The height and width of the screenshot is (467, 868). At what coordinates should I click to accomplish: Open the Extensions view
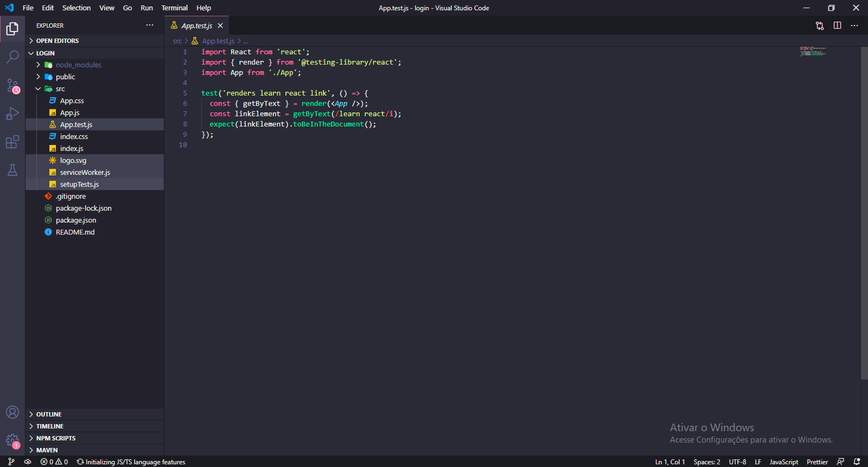point(12,142)
